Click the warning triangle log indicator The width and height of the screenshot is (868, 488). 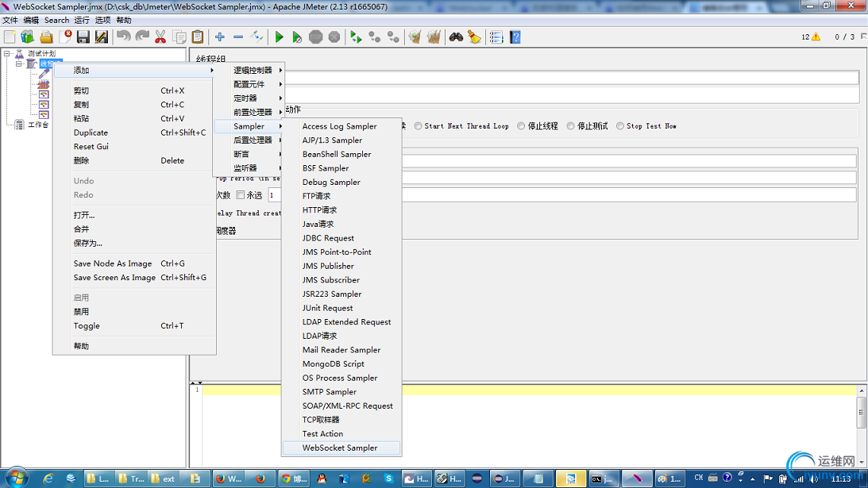(816, 37)
